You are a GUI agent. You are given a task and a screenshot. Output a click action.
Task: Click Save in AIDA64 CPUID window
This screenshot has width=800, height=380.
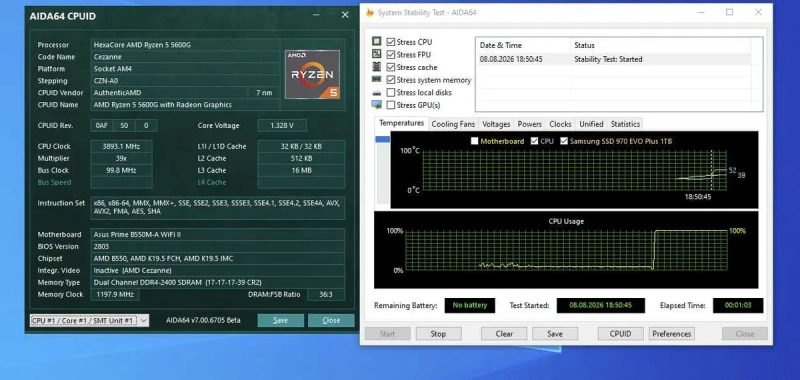tap(281, 320)
